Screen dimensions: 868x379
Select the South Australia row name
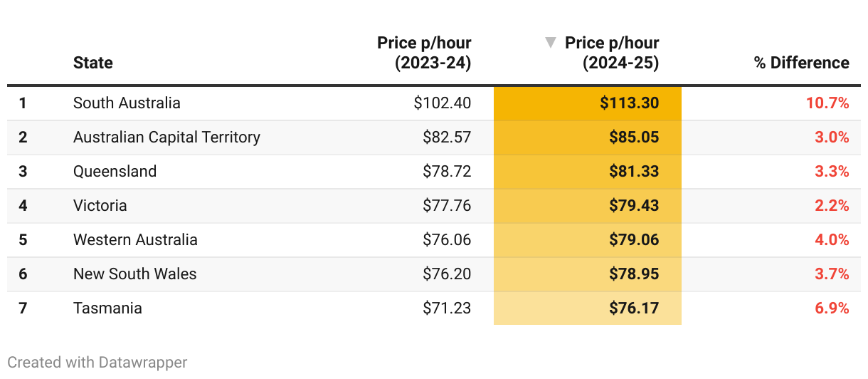127,103
